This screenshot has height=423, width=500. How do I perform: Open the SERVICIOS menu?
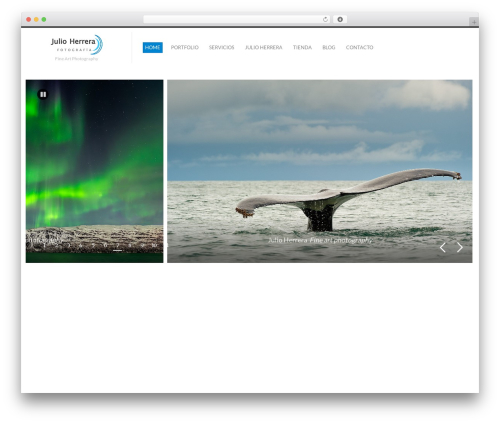point(222,47)
